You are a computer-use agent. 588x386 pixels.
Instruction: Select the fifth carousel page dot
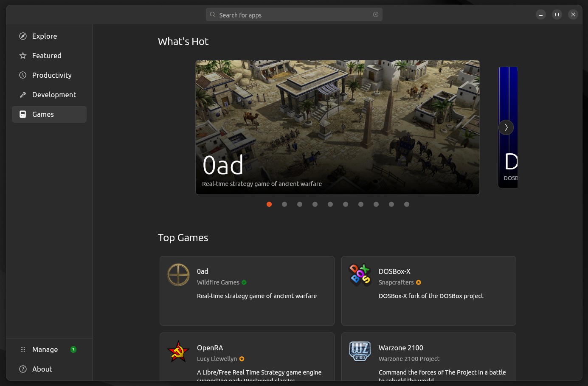point(330,204)
